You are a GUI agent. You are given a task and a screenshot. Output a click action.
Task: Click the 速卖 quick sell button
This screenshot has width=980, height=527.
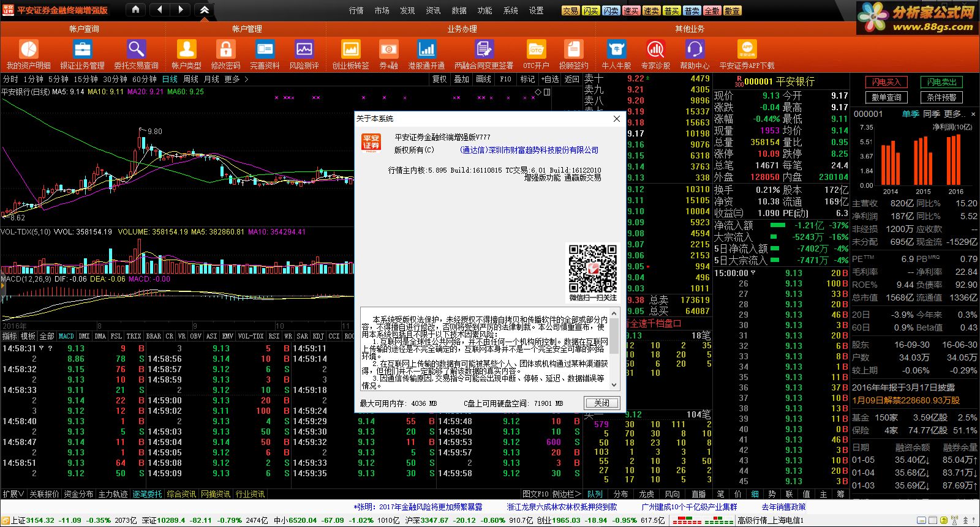pyautogui.click(x=651, y=10)
